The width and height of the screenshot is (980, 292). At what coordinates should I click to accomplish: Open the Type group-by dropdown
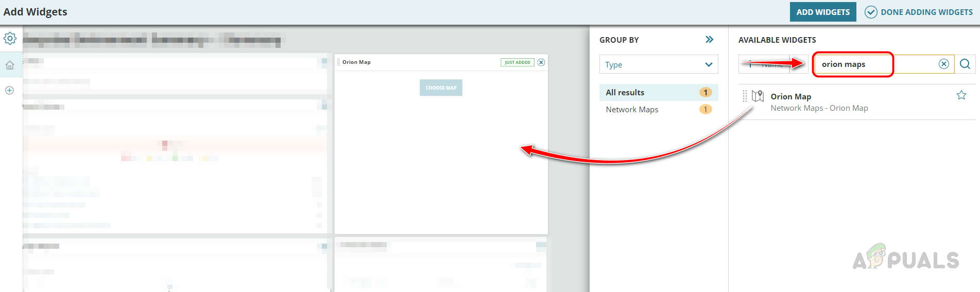coord(659,64)
